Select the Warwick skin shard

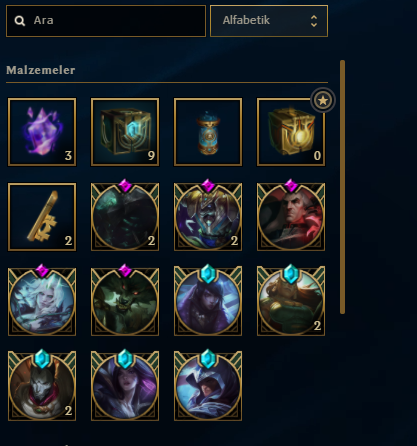pos(125,302)
